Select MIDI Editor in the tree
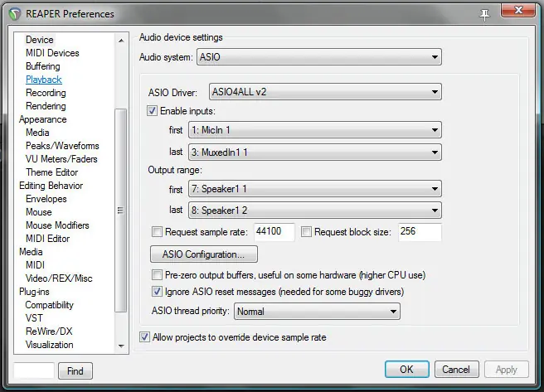Screen dimensions: 544x392 [x=47, y=239]
